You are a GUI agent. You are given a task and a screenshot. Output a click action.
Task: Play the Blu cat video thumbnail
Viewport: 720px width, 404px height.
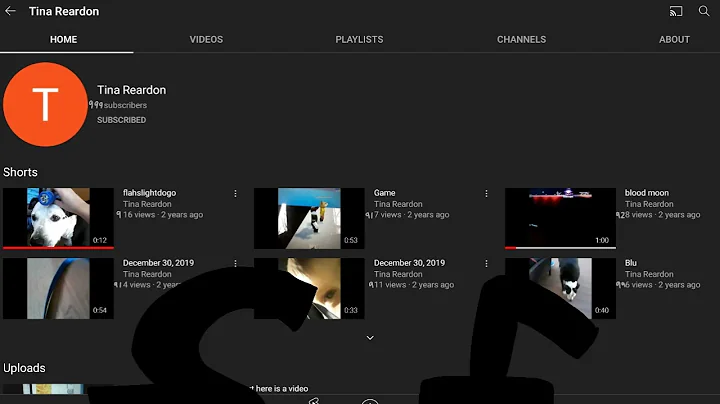pos(560,288)
